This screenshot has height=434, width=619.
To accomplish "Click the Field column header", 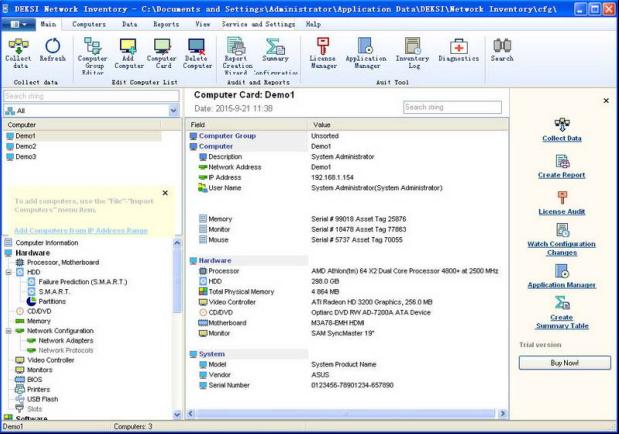I will click(246, 125).
